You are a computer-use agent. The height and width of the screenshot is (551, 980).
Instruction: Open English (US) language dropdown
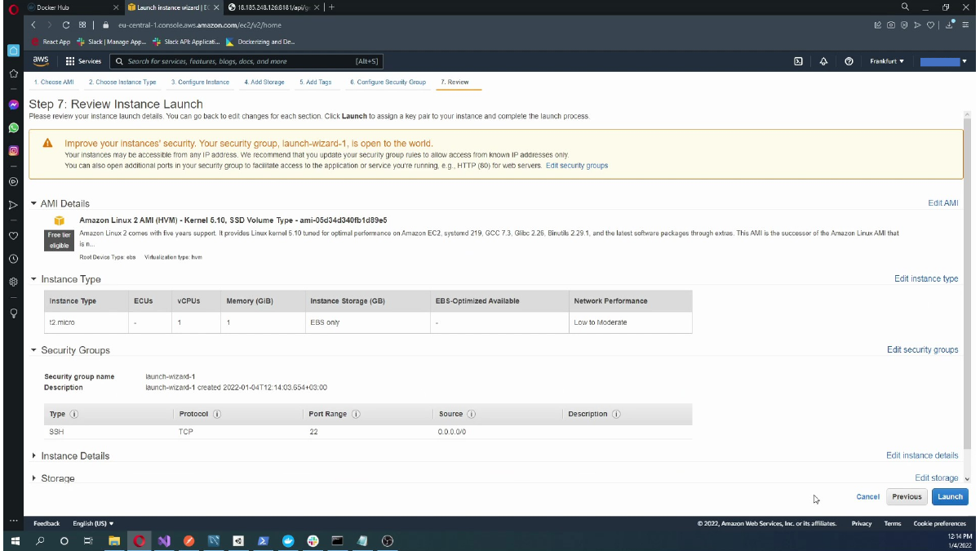tap(93, 524)
